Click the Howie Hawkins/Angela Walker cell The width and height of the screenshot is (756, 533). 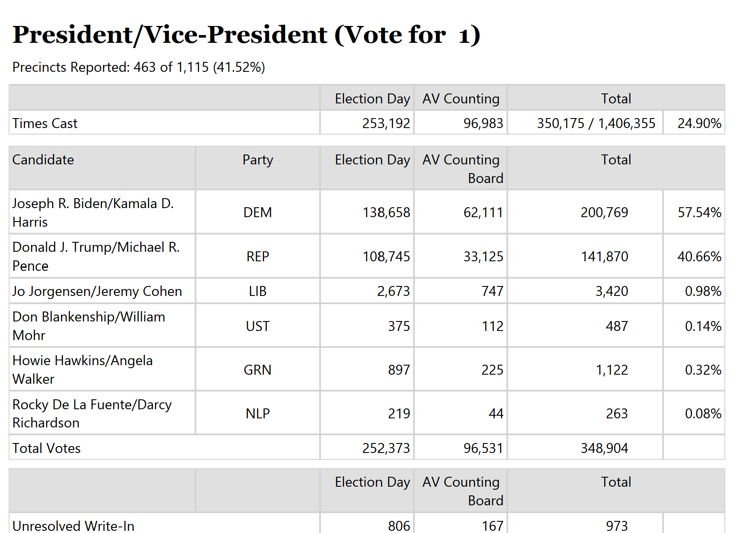[x=102, y=369]
